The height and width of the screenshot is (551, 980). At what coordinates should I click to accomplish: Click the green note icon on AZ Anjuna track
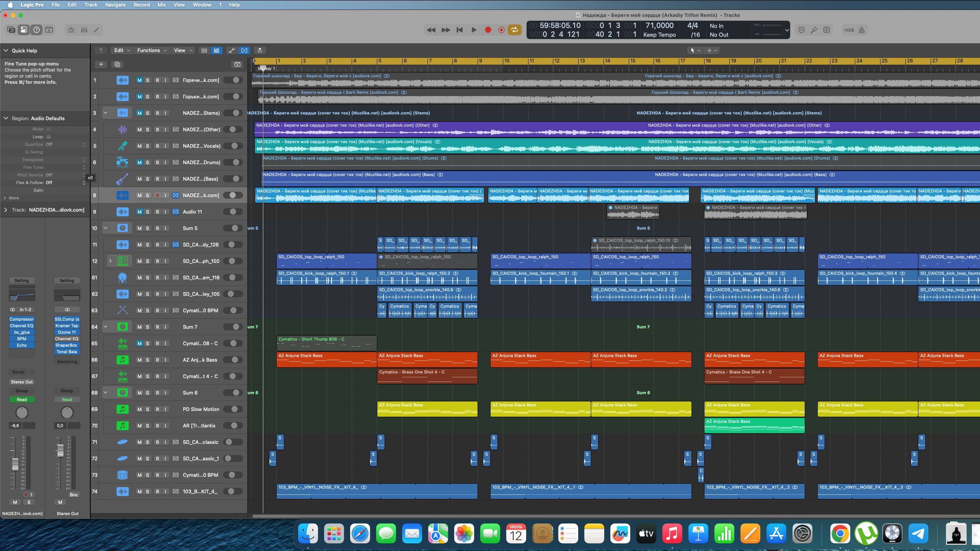coord(122,360)
